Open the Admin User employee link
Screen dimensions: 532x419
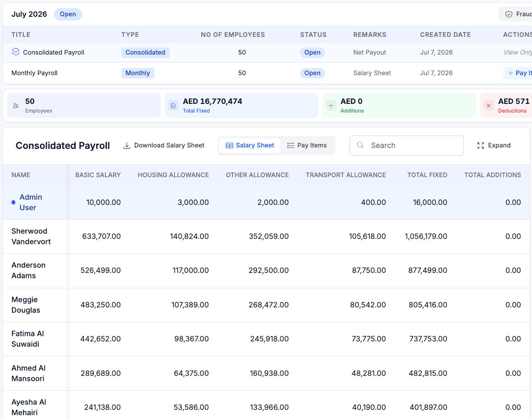(31, 203)
